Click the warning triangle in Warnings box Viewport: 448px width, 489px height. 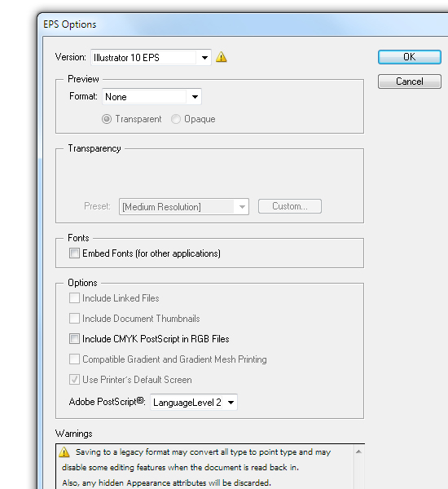click(x=64, y=452)
